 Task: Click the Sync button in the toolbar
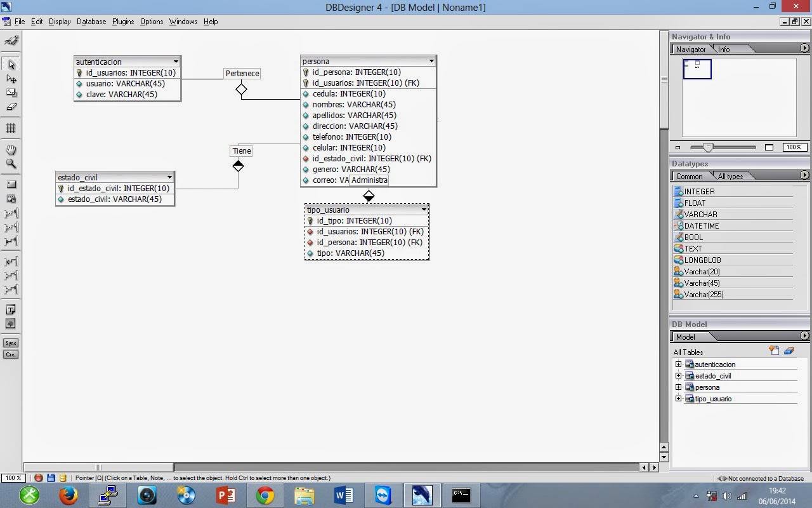pos(10,343)
